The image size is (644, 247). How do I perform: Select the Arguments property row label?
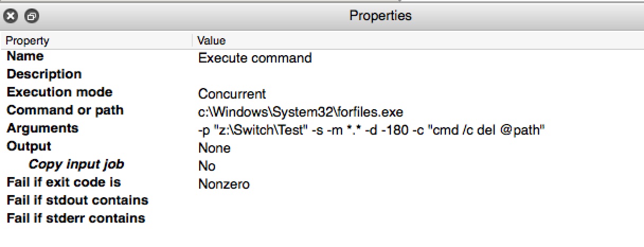(x=42, y=128)
